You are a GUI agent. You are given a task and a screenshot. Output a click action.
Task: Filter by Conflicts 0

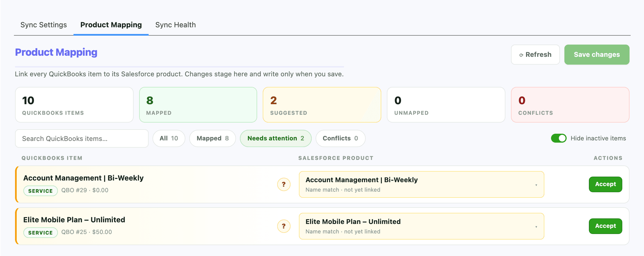pos(340,138)
